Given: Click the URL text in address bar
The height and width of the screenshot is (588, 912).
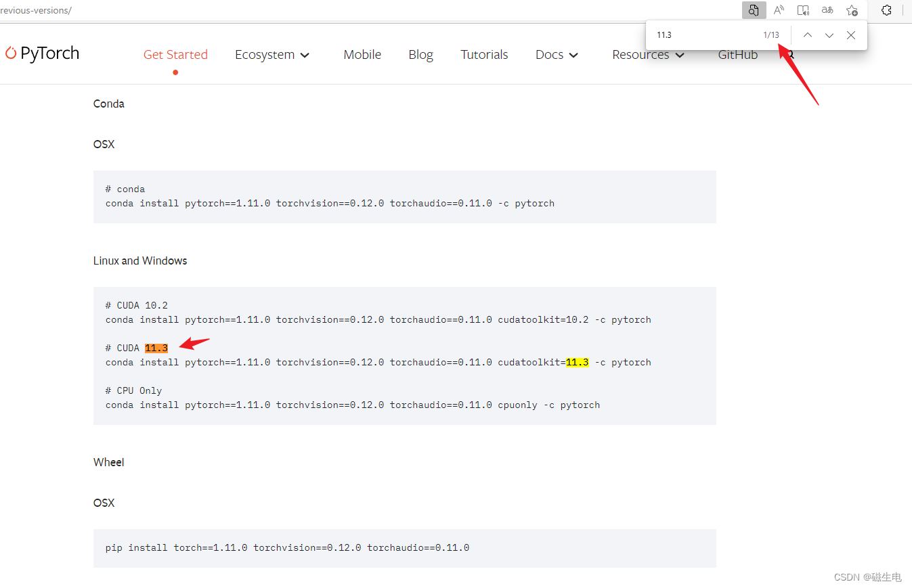Looking at the screenshot, I should [x=36, y=10].
